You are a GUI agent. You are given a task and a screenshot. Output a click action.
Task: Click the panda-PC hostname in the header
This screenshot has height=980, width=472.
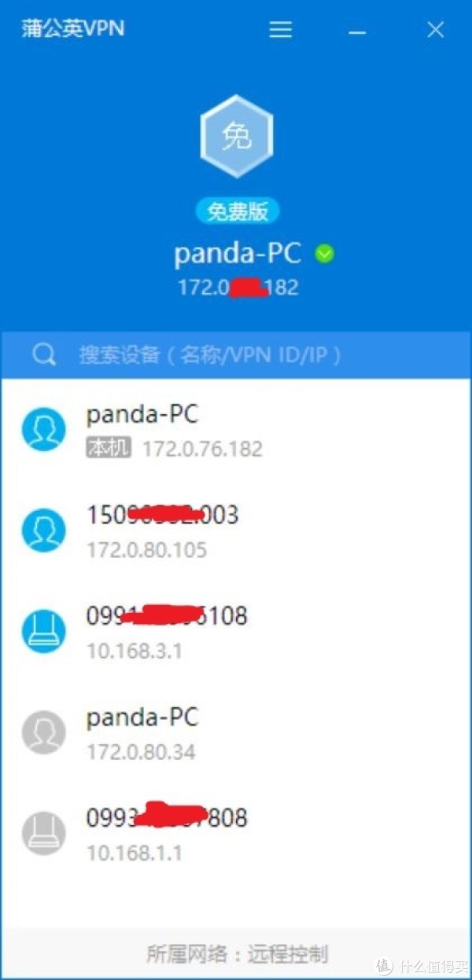(x=238, y=254)
